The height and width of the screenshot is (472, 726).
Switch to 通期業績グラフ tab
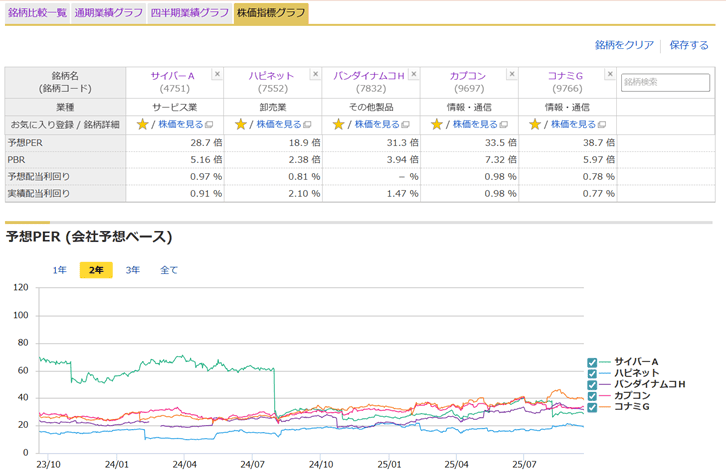point(110,13)
